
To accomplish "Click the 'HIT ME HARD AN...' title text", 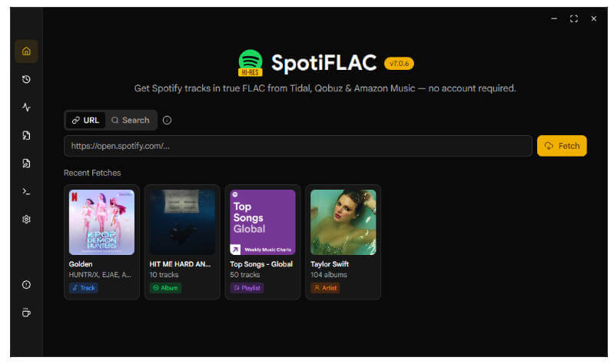I will pos(180,264).
